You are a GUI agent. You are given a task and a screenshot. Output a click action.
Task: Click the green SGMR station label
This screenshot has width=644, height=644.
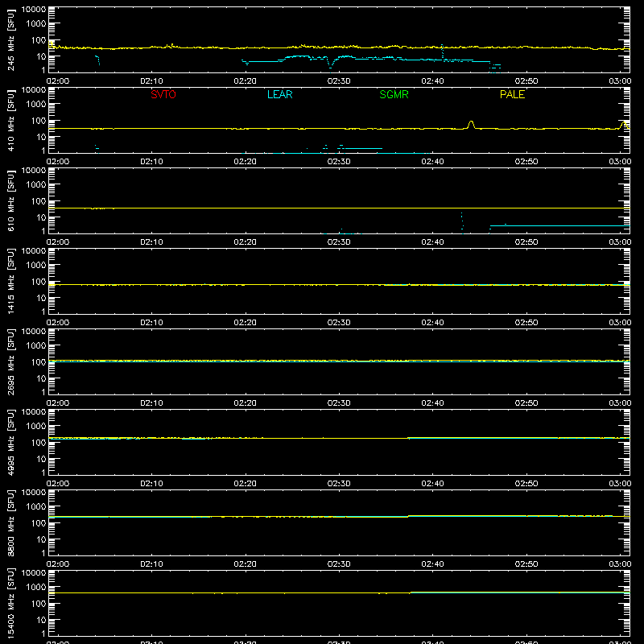(394, 94)
